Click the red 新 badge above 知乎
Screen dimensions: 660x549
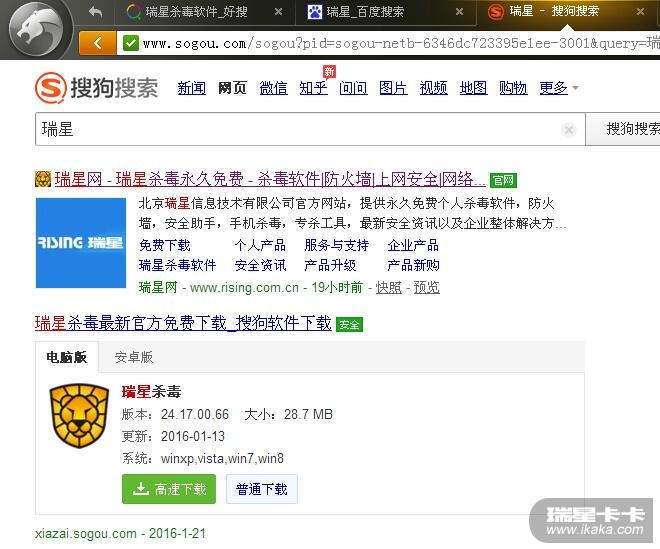[329, 71]
